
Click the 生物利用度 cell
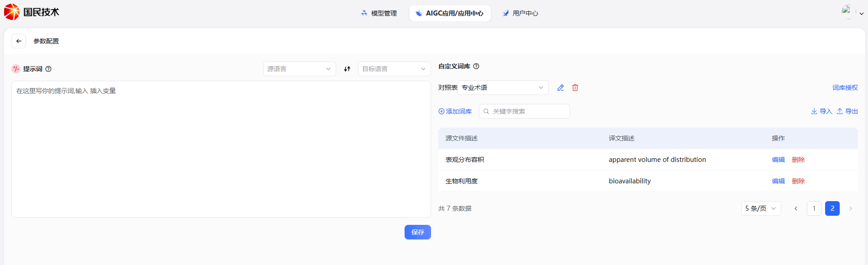pos(462,181)
